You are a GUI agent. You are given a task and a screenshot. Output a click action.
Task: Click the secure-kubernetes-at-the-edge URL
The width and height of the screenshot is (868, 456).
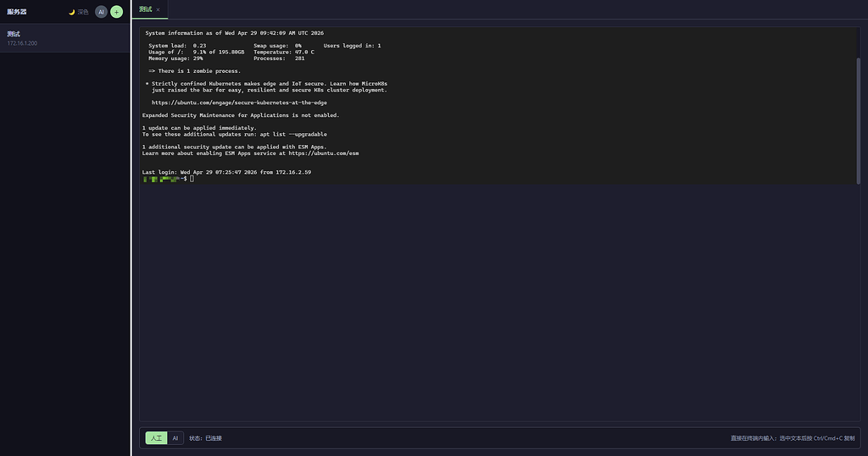tap(239, 103)
